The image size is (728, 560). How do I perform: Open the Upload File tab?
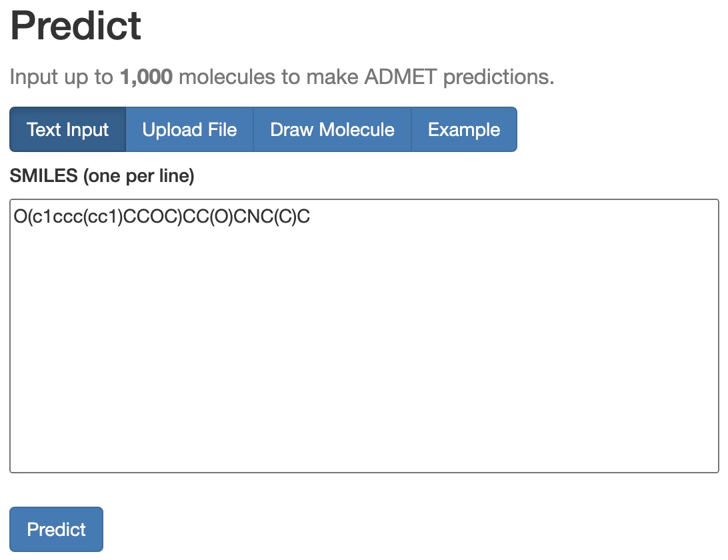[x=189, y=129]
